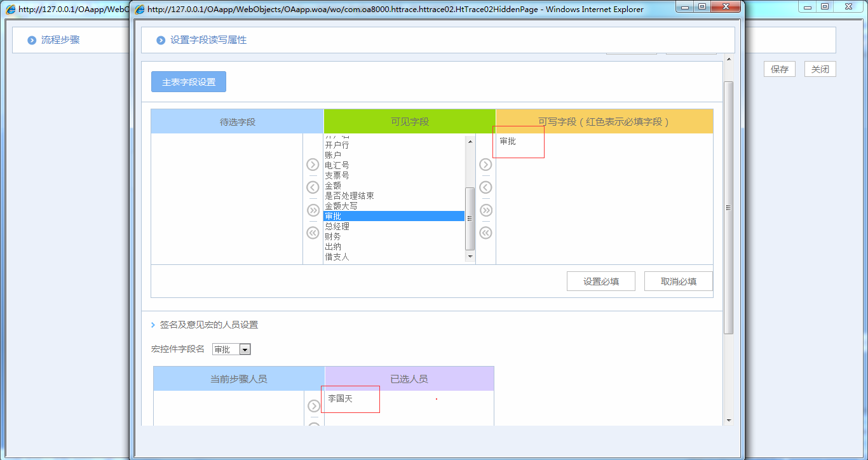Screen dimensions: 868x460
Task: Click the 取消必填 button
Action: 678,281
